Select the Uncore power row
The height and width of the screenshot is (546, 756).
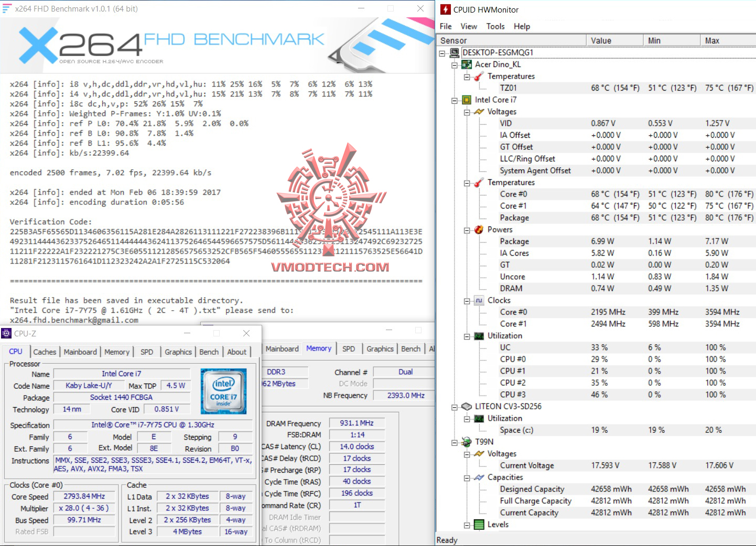(x=626, y=277)
